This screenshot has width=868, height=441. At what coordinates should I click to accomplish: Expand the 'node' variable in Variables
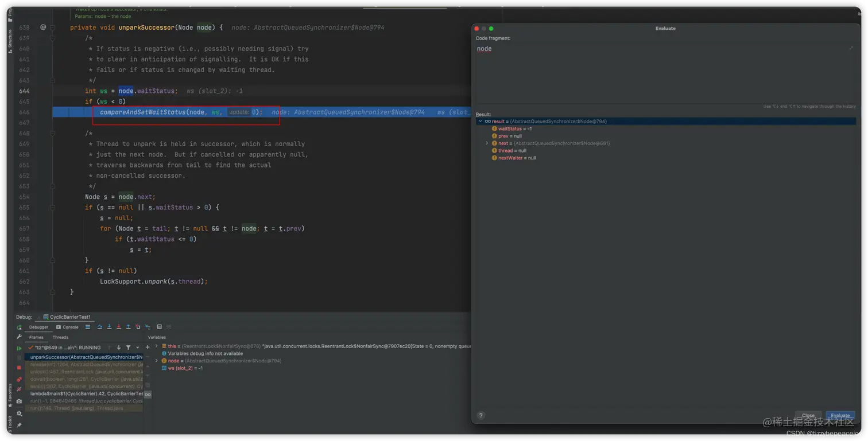pyautogui.click(x=156, y=361)
